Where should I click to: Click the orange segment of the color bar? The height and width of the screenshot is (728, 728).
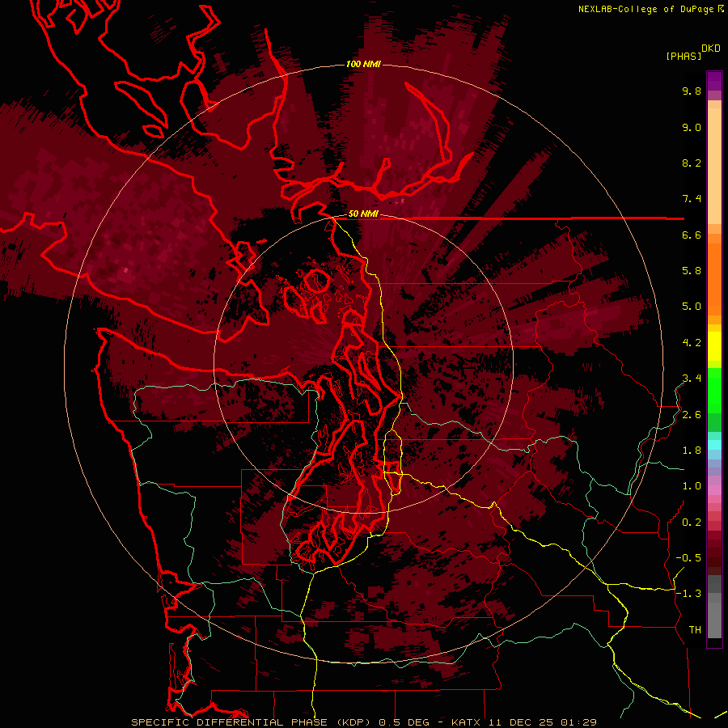714,278
